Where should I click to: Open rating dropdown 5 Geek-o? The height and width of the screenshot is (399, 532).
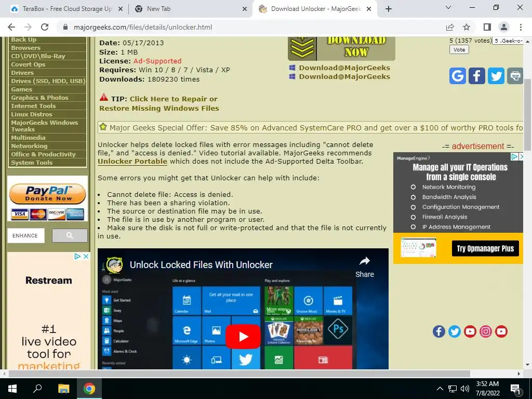(508, 41)
